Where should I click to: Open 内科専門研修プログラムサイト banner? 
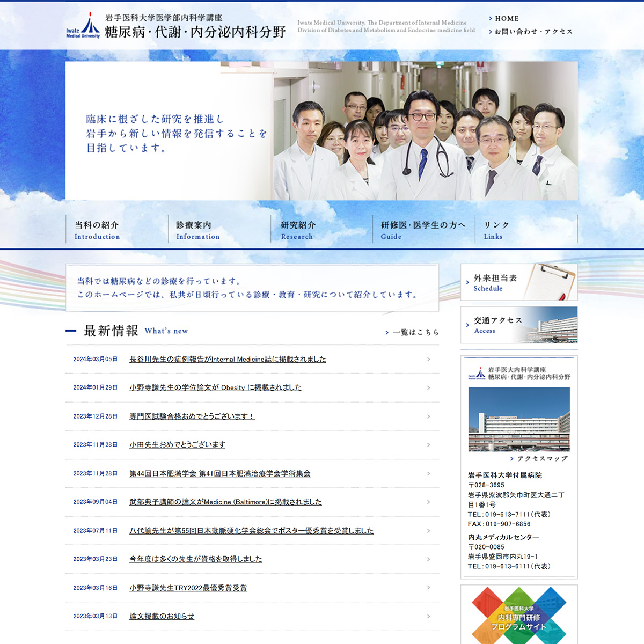[x=518, y=617]
